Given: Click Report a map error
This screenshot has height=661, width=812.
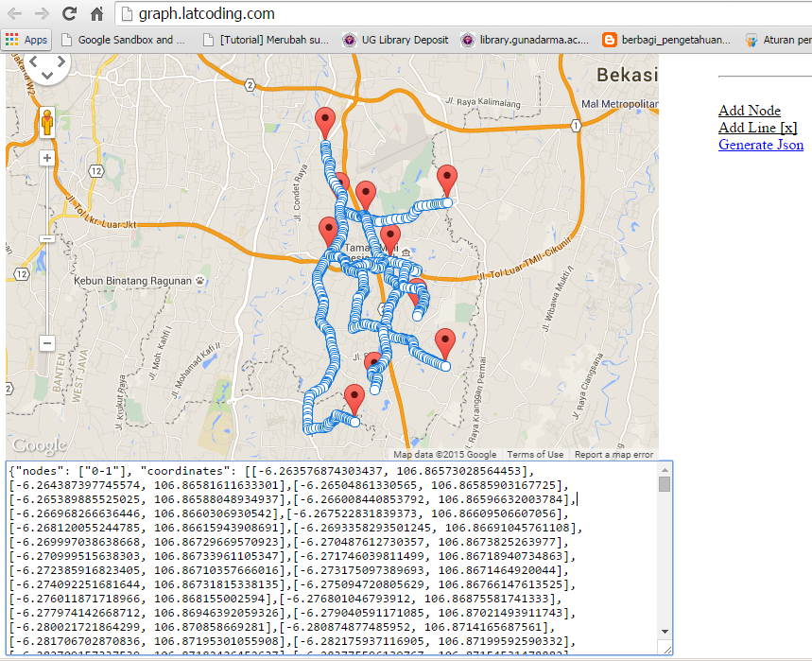Looking at the screenshot, I should [x=613, y=454].
